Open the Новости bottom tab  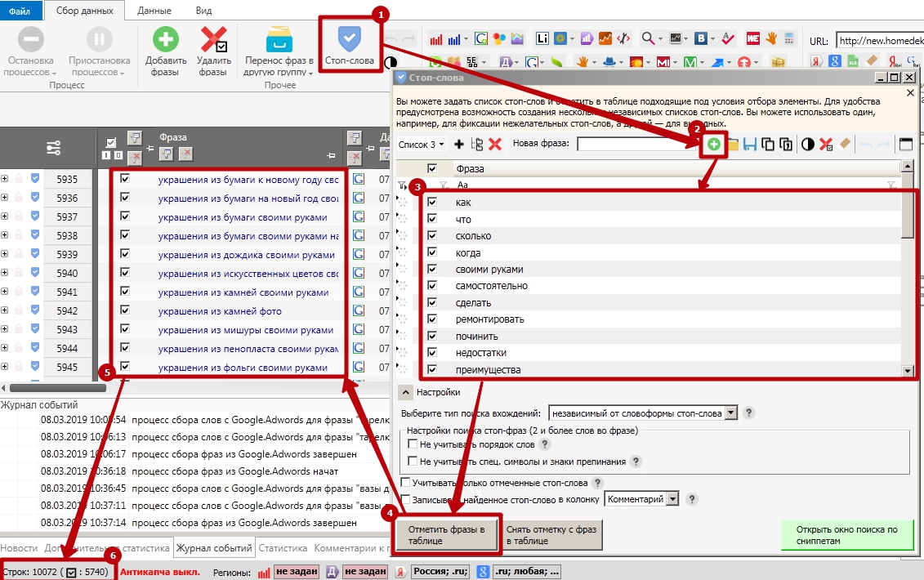tap(19, 547)
